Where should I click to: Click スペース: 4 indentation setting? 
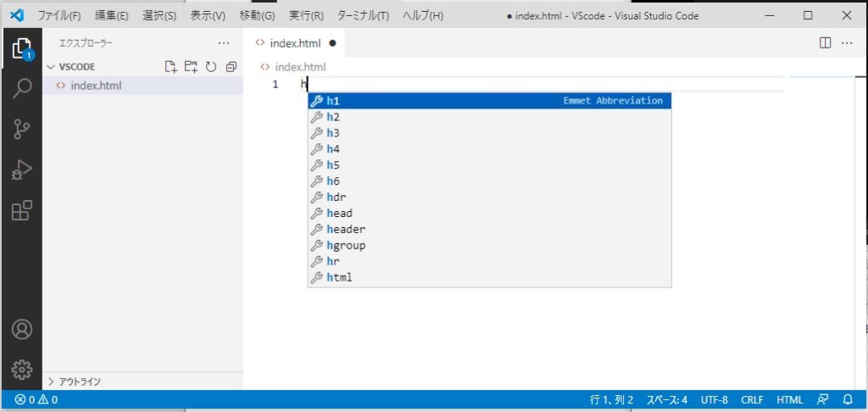point(667,400)
